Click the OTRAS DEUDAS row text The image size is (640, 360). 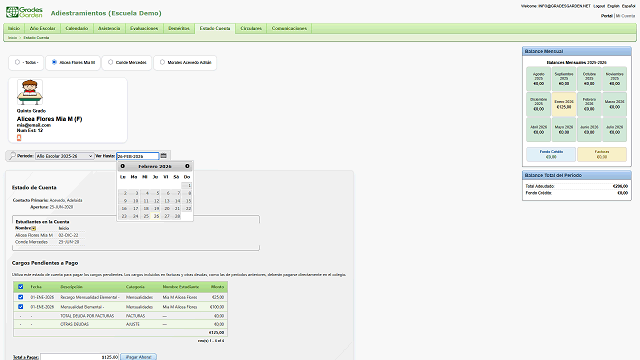[74, 324]
